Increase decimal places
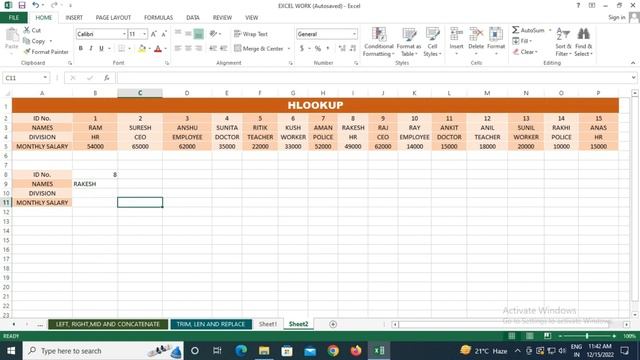Image resolution: width=640 pixels, height=360 pixels. (342, 49)
